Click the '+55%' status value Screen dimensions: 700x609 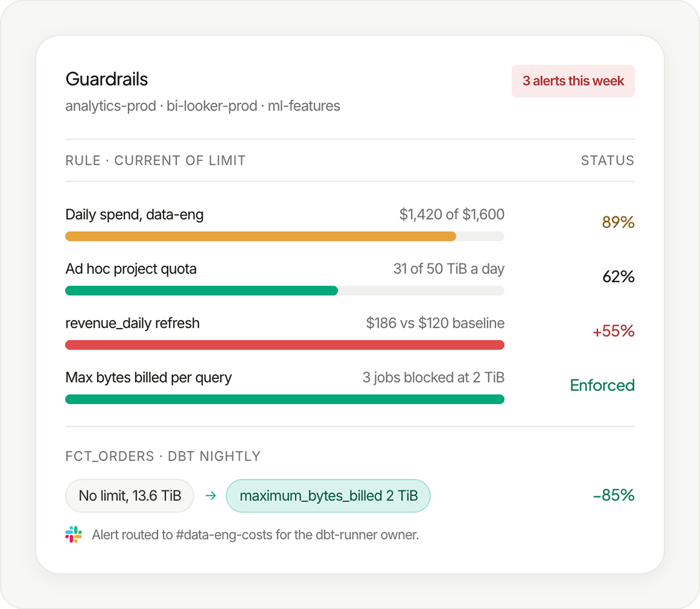pos(613,331)
